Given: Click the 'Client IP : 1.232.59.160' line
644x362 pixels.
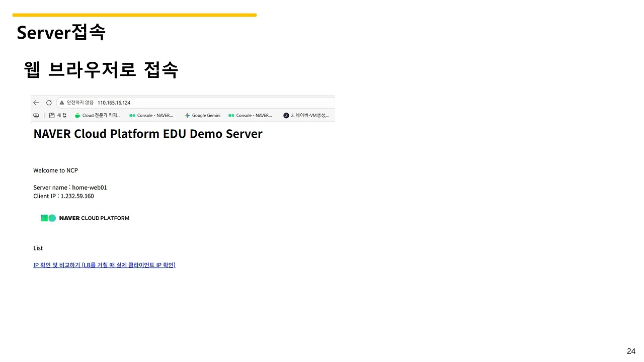Looking at the screenshot, I should (63, 196).
